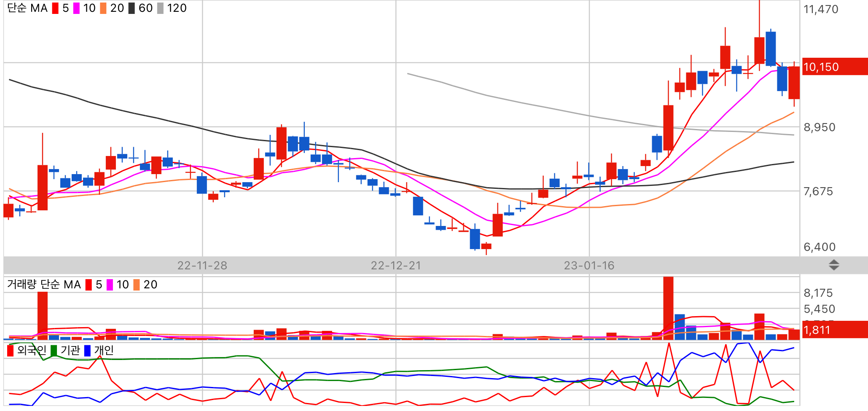868x411 pixels.
Task: Select the 거래량 단순 MA legend label
Action: (44, 285)
